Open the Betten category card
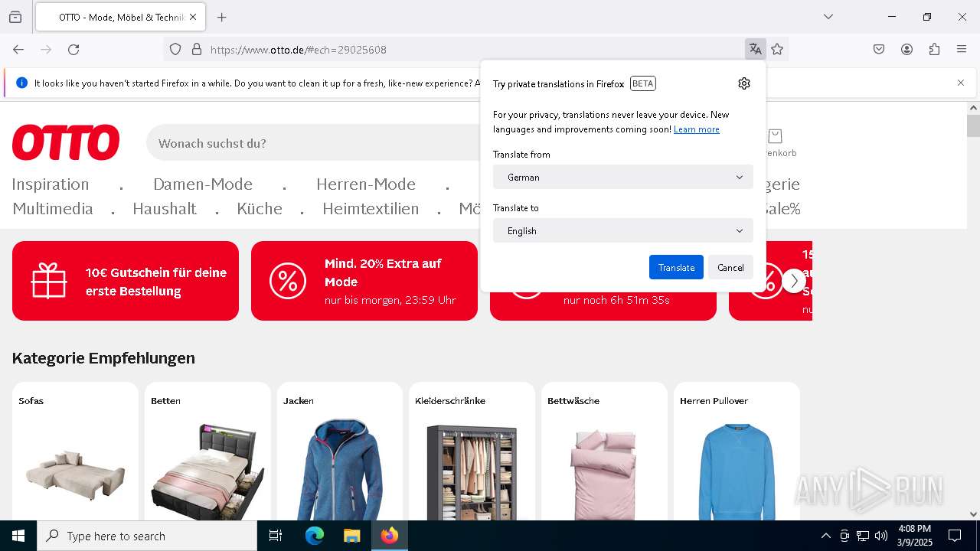Image resolution: width=980 pixels, height=551 pixels. 207,452
